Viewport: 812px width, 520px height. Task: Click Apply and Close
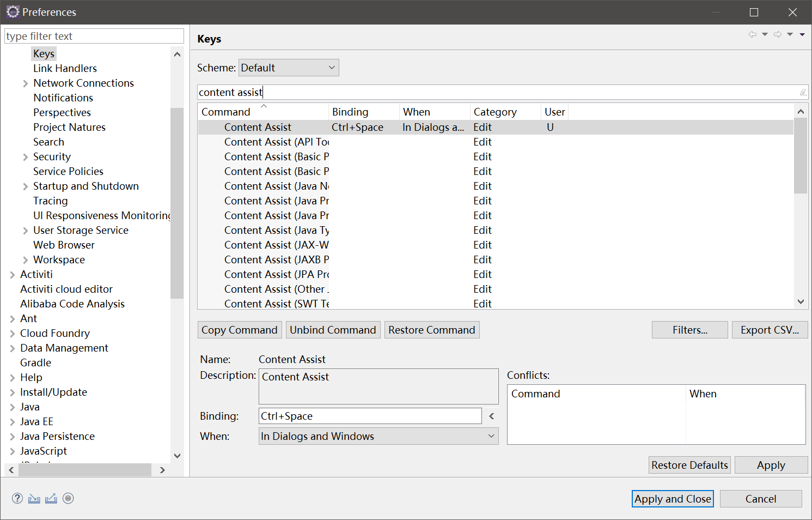(673, 499)
